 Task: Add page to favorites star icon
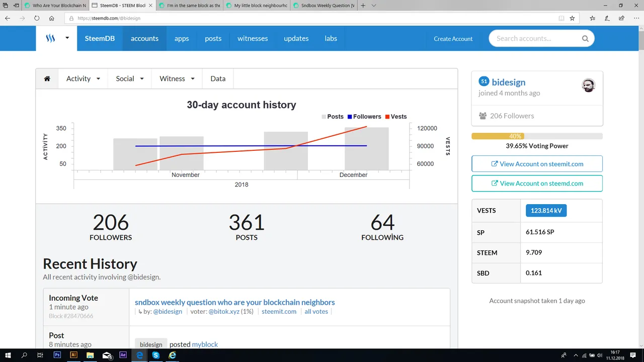coord(572,18)
